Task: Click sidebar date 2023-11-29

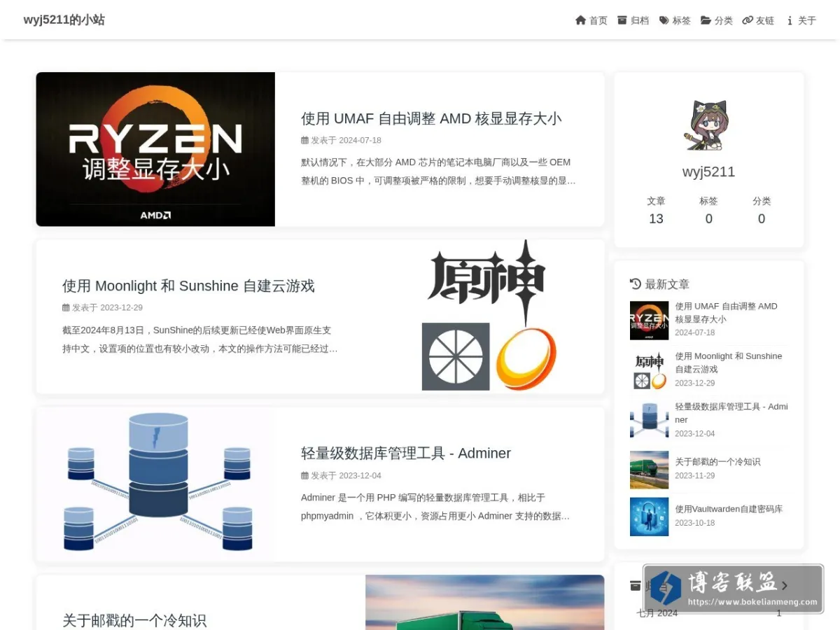Action: [x=695, y=475]
